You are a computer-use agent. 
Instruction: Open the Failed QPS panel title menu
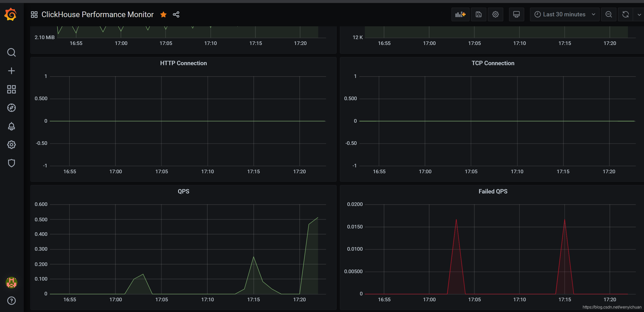493,191
